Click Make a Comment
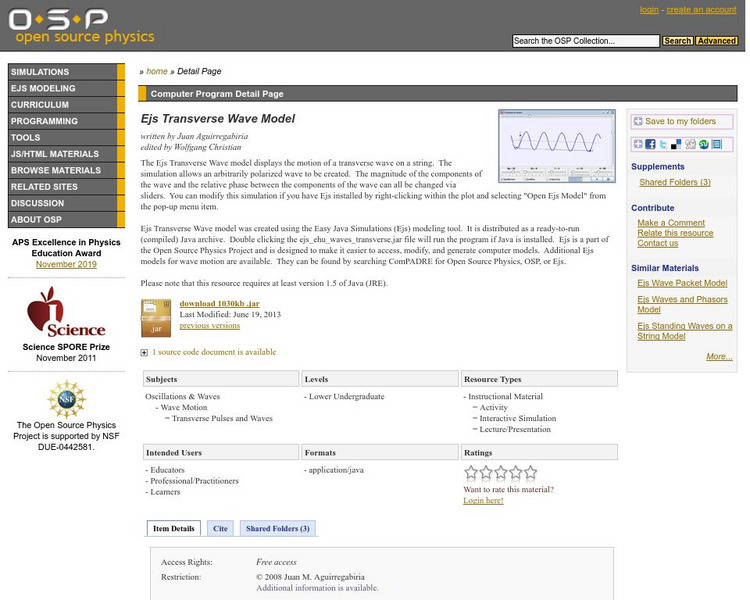This screenshot has width=750, height=600. pos(671,223)
